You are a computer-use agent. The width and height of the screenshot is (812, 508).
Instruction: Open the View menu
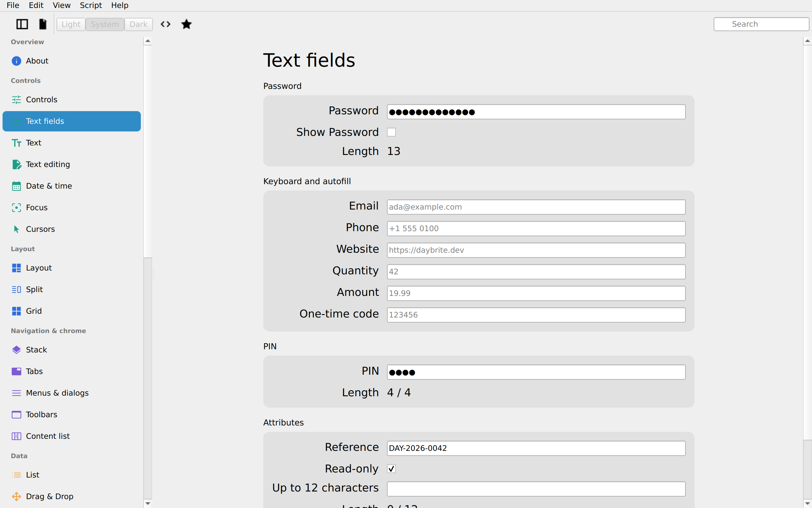(x=62, y=5)
